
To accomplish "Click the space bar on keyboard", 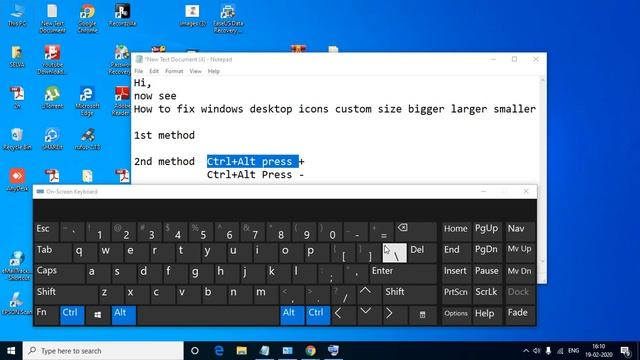I will pos(208,315).
